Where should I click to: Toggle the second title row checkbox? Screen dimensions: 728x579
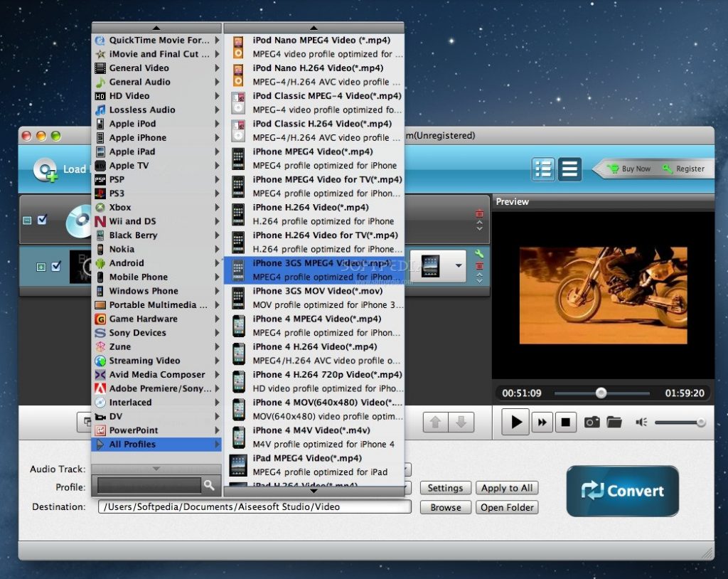pyautogui.click(x=56, y=267)
